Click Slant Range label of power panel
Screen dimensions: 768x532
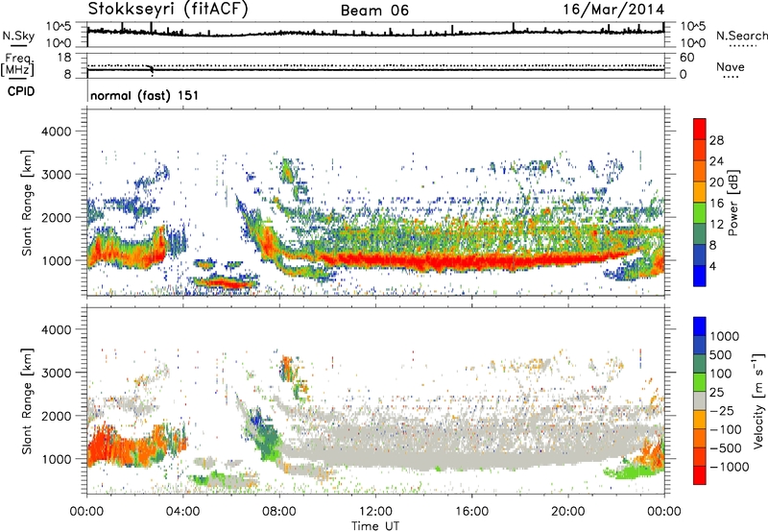pyautogui.click(x=27, y=203)
